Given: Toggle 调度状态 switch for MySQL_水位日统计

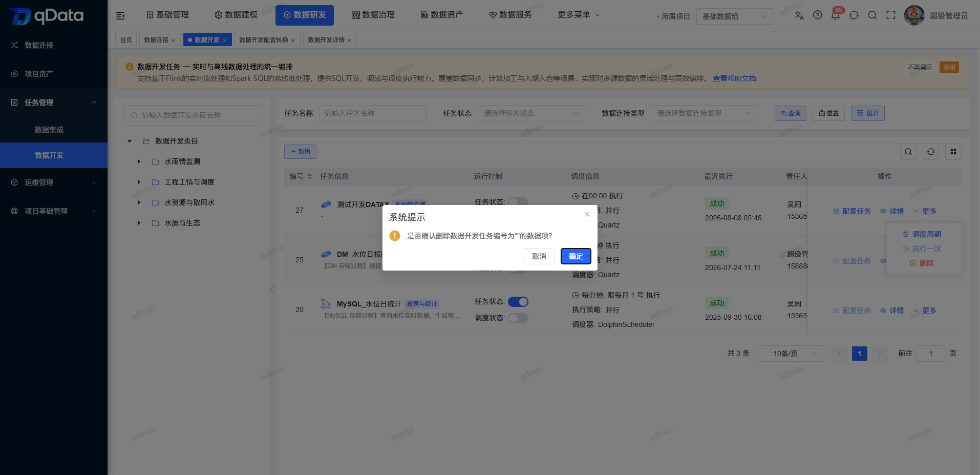Looking at the screenshot, I should pos(518,318).
